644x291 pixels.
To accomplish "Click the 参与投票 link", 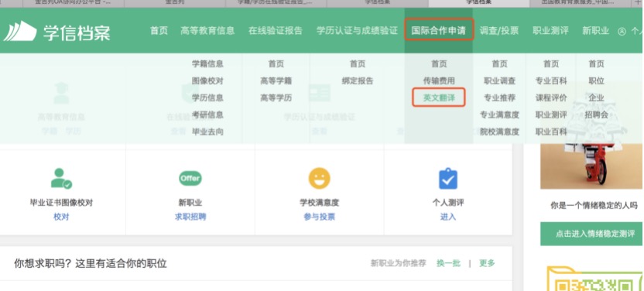I will click(319, 217).
